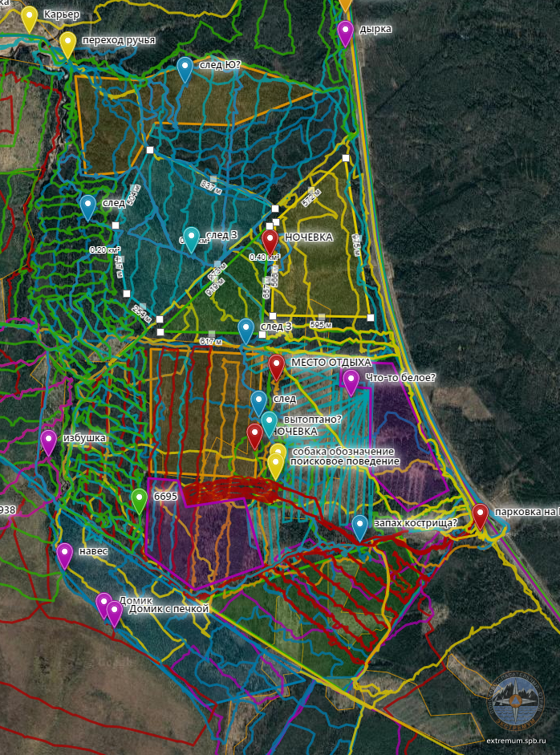This screenshot has width=560, height=755.
Task: Select the 585 м segment label
Action: (319, 325)
